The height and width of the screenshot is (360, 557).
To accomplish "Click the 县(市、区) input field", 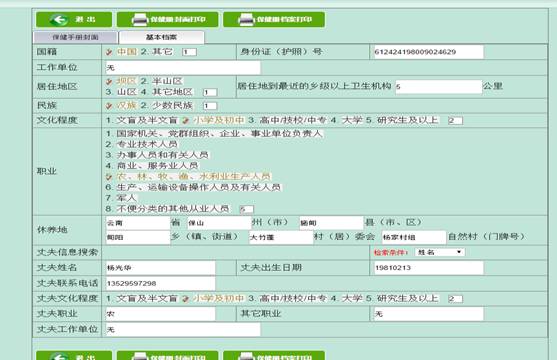I will point(331,223).
